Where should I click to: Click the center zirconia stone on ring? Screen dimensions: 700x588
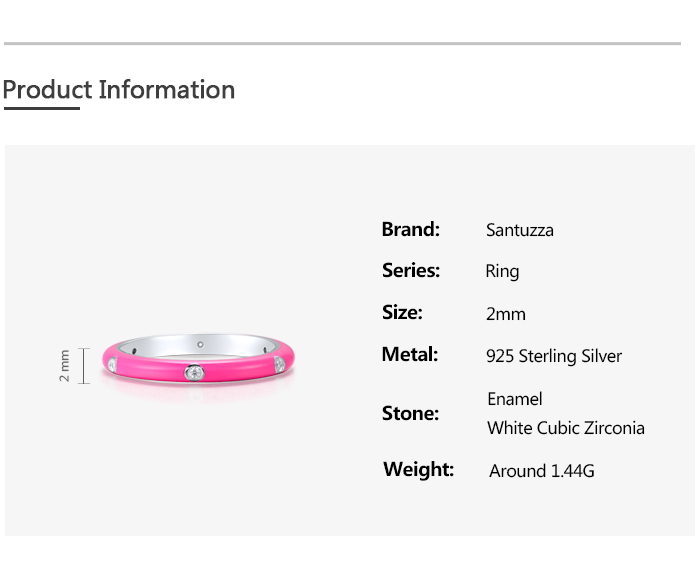tap(195, 372)
